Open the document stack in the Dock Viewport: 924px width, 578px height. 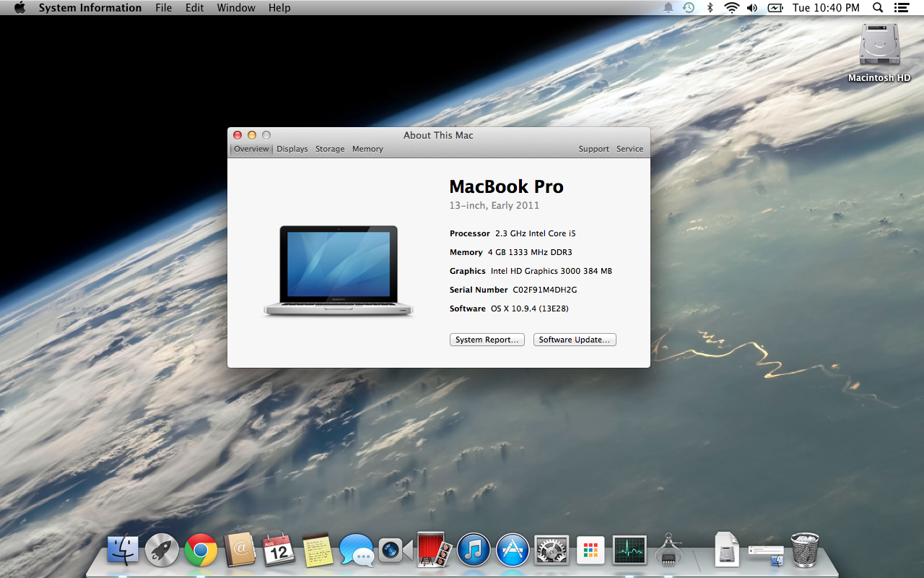tap(727, 550)
